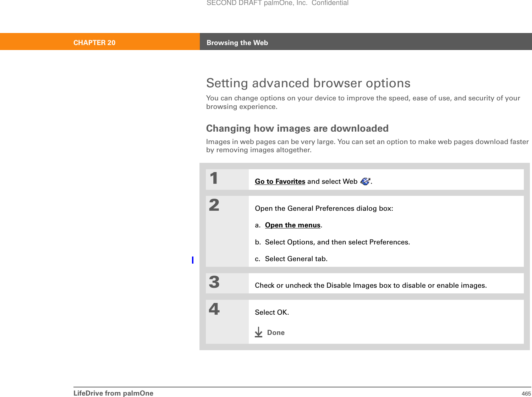
Task: Click page number 465 in footer
Action: (x=526, y=393)
